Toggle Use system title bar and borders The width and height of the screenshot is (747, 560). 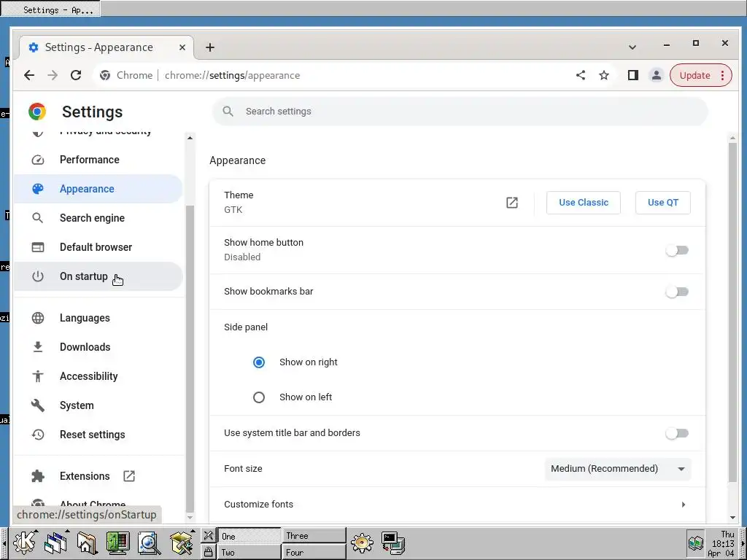click(677, 433)
